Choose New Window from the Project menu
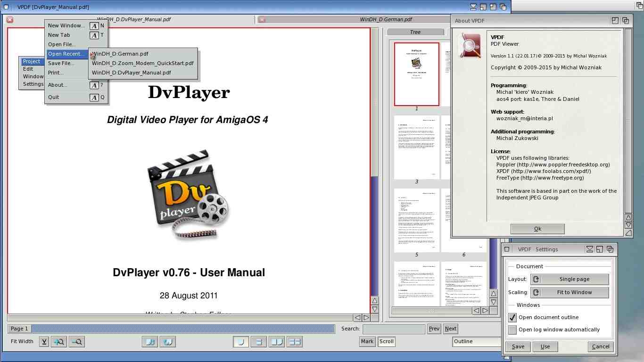This screenshot has height=362, width=644. (76, 25)
